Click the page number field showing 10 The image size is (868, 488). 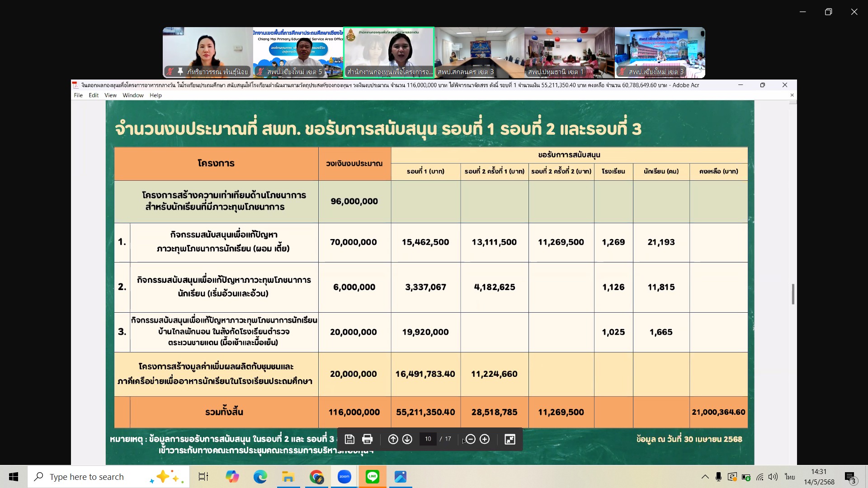click(x=428, y=439)
